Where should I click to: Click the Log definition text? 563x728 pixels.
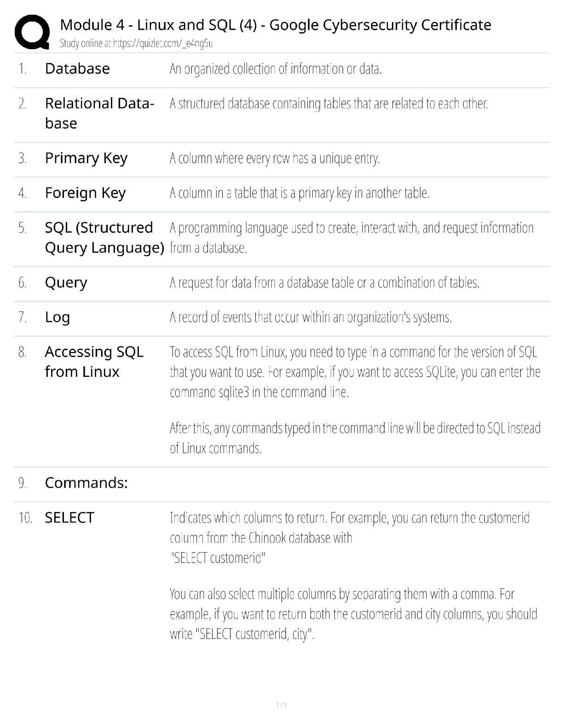click(310, 318)
